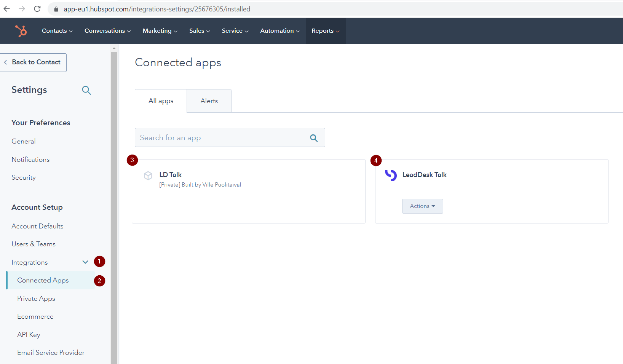Click the LeadDesk Talk logo icon
The image size is (623, 364).
click(x=391, y=175)
